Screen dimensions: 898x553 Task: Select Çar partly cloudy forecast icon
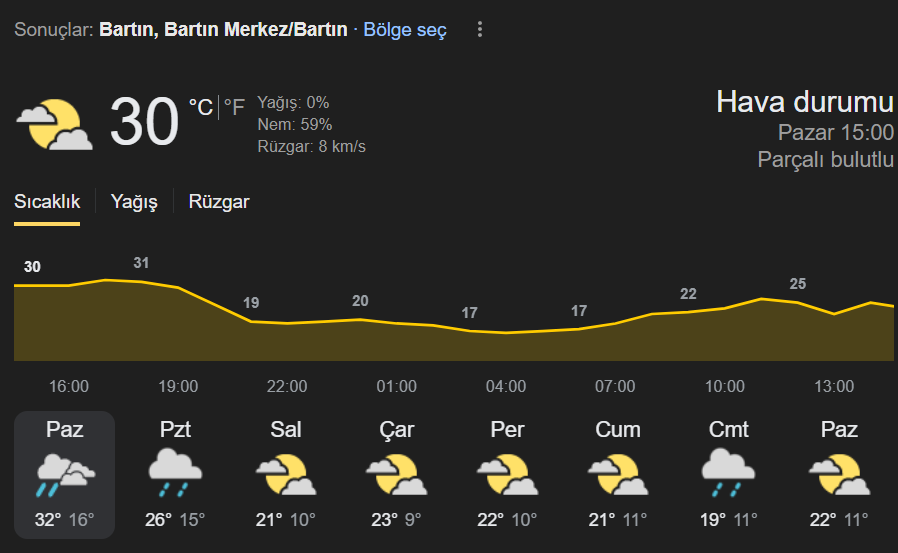396,474
